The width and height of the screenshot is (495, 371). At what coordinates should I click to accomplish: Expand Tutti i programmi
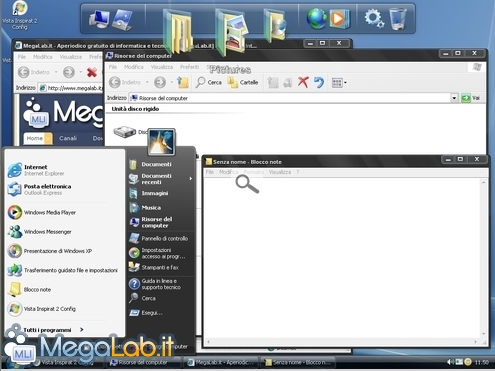coord(53,330)
